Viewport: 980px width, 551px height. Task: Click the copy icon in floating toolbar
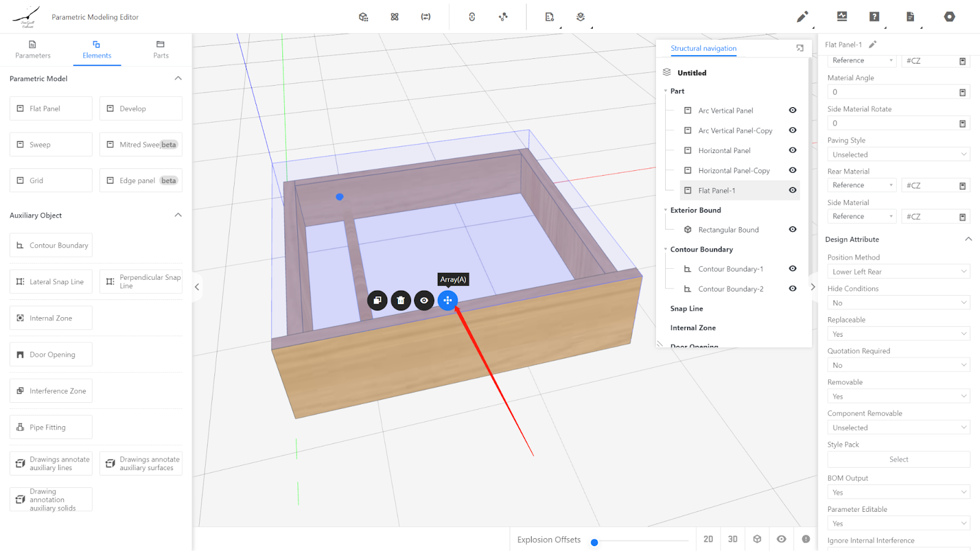pos(377,301)
